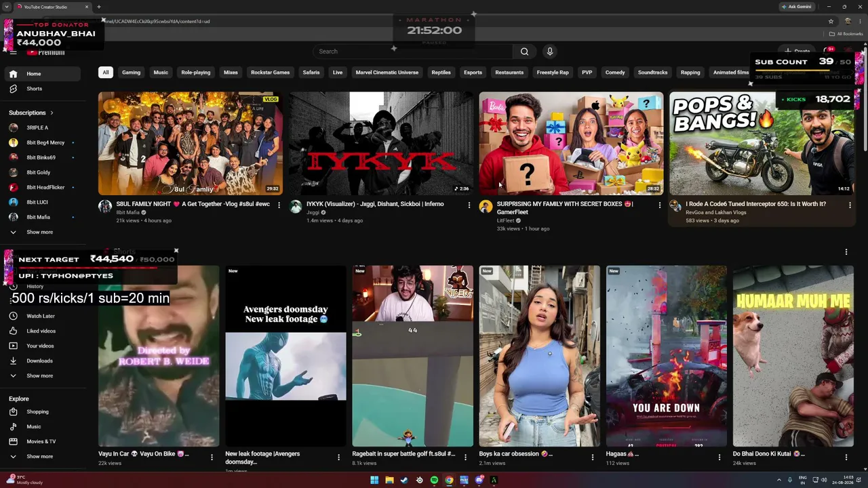
Task: Open options for Do Bhai Dono Ki Kutai short
Action: click(x=846, y=457)
